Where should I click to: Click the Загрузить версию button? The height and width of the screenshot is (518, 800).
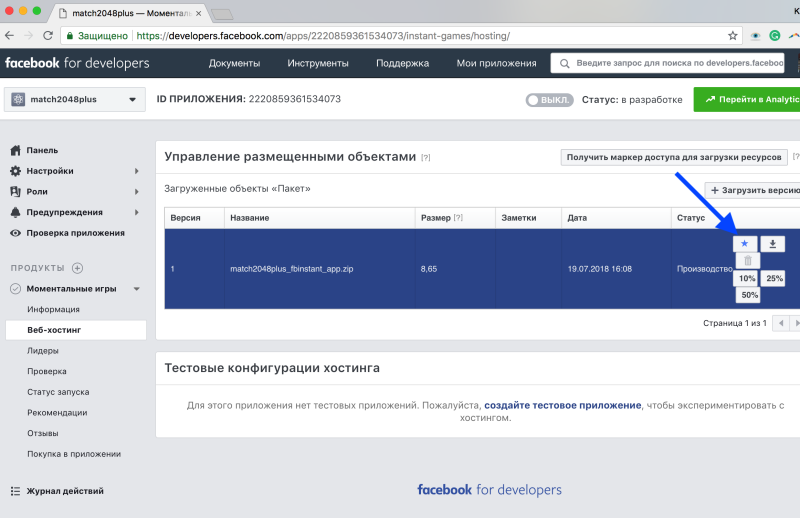pos(754,190)
